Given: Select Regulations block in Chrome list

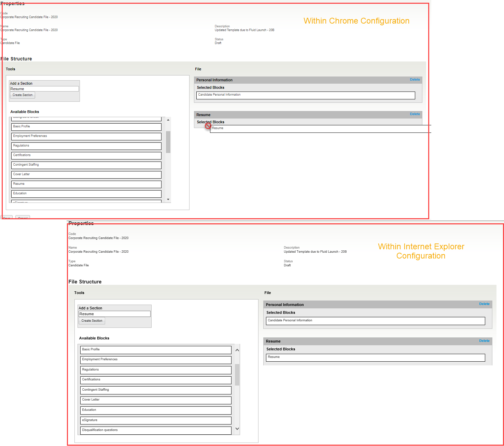Looking at the screenshot, I should pos(86,146).
